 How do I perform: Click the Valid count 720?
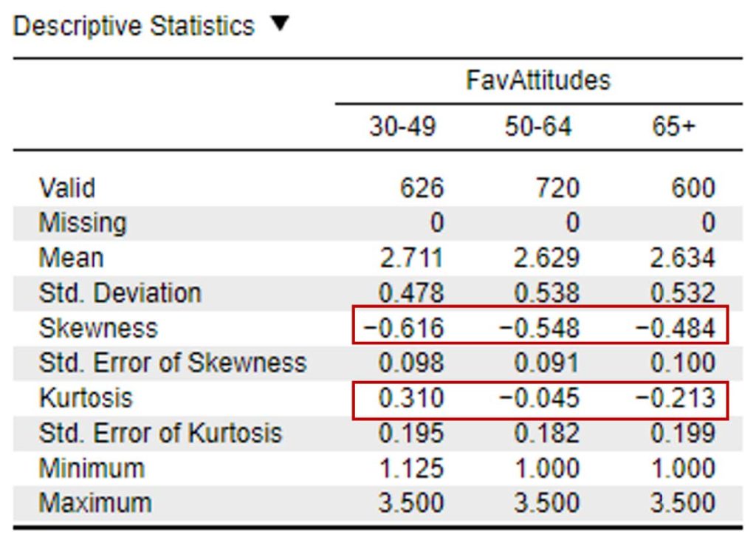click(557, 188)
